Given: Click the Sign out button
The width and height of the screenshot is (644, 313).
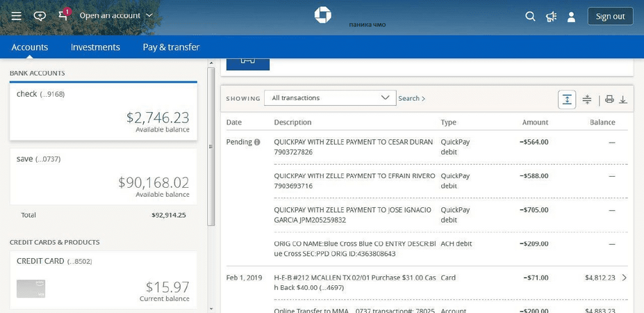Looking at the screenshot, I should coord(611,17).
